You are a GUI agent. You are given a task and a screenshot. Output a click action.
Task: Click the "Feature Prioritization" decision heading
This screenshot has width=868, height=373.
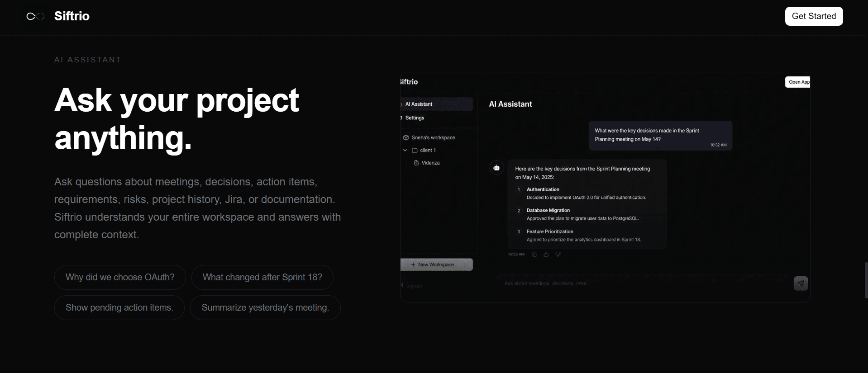tap(550, 231)
